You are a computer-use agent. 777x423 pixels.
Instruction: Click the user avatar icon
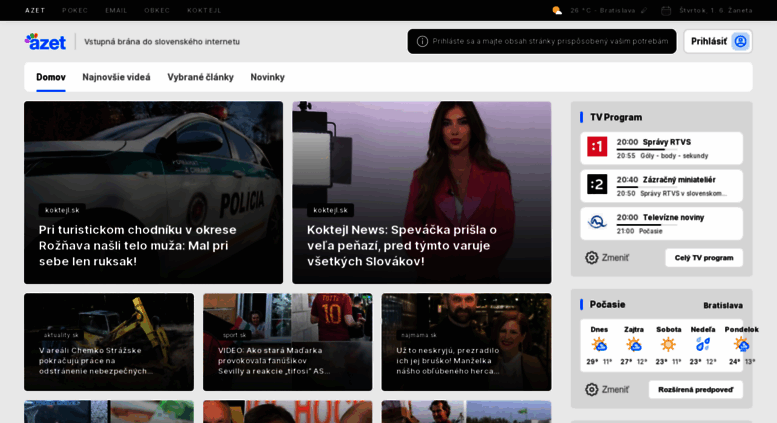(x=740, y=42)
